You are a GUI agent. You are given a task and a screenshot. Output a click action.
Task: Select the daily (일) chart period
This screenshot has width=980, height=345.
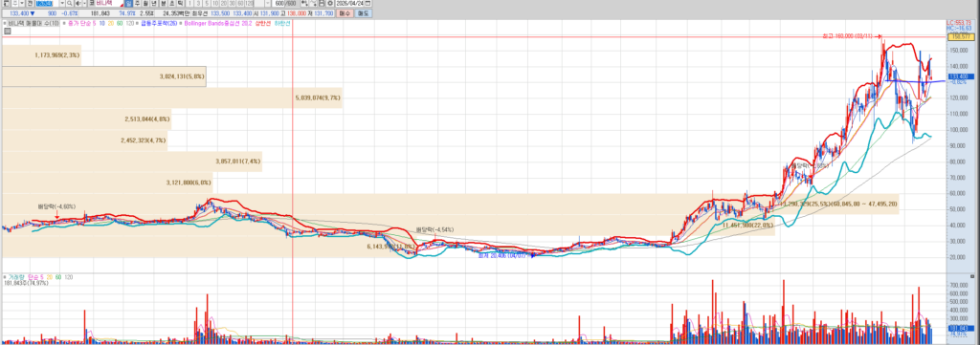[128, 3]
